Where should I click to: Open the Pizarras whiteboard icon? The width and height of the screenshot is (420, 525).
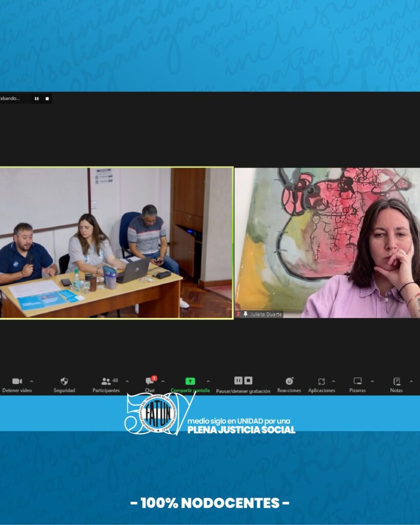coord(357,381)
